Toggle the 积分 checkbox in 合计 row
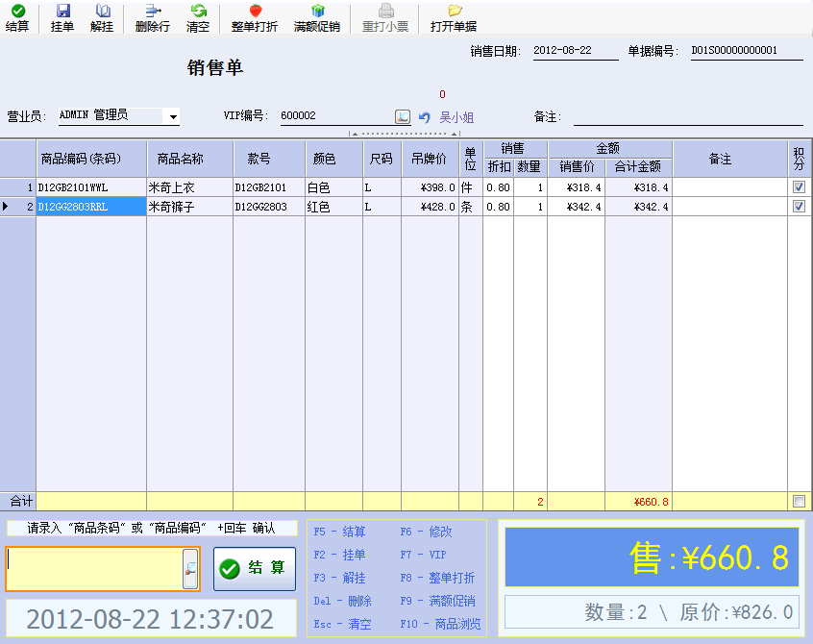 [x=799, y=501]
